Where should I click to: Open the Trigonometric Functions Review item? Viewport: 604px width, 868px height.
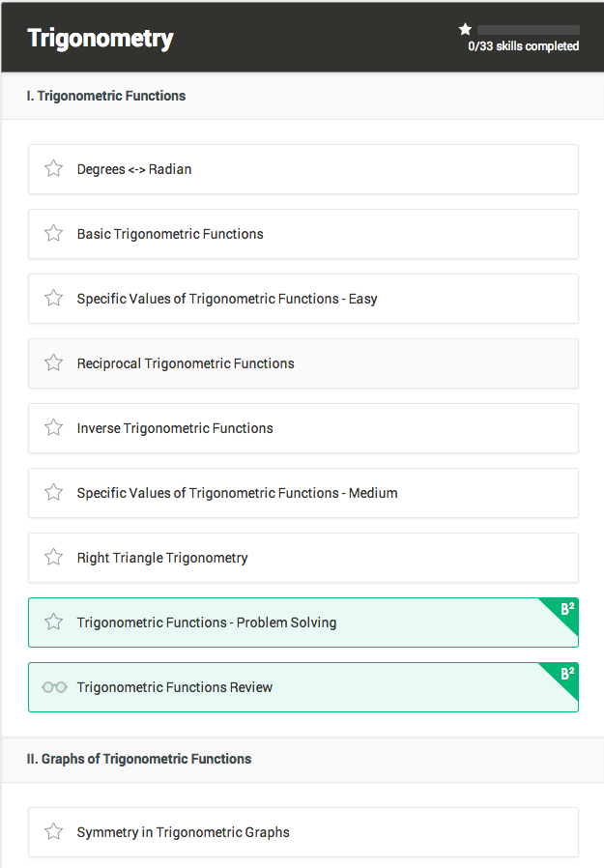[303, 687]
